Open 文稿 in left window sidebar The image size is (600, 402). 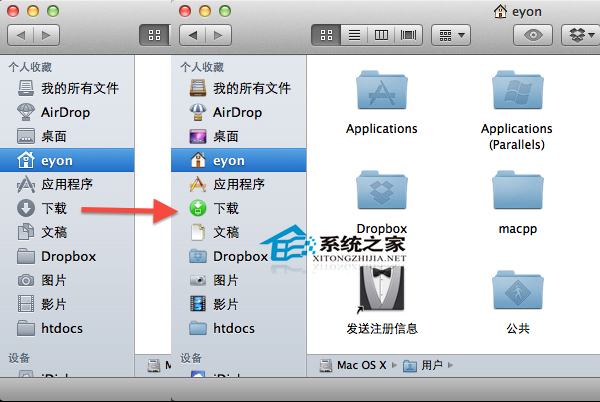click(67, 232)
